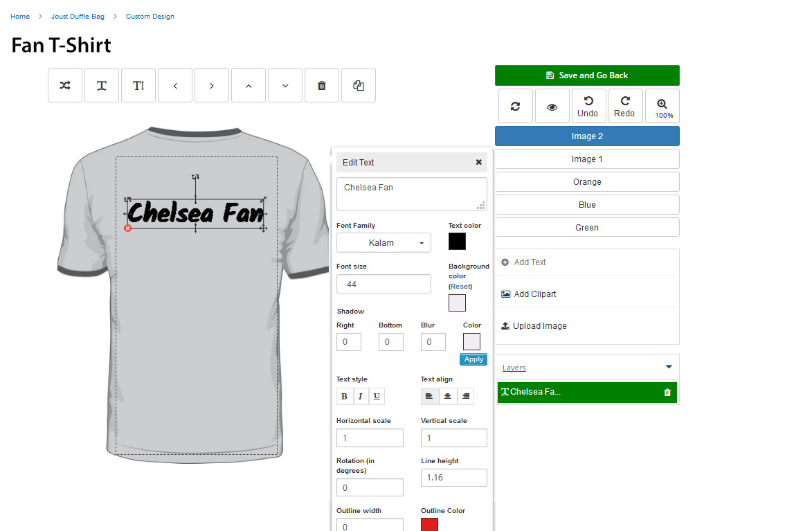Click the text cursor tool icon
Image resolution: width=812 pixels, height=531 pixels.
(x=138, y=85)
